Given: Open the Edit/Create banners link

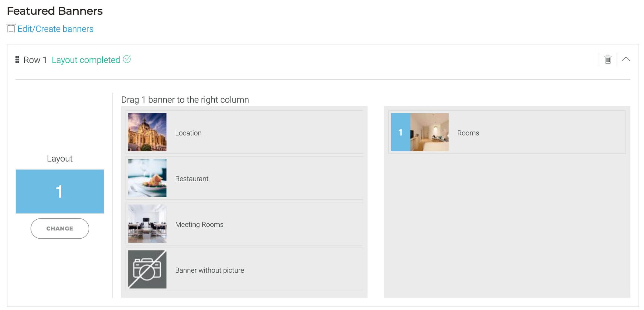Looking at the screenshot, I should pyautogui.click(x=55, y=29).
